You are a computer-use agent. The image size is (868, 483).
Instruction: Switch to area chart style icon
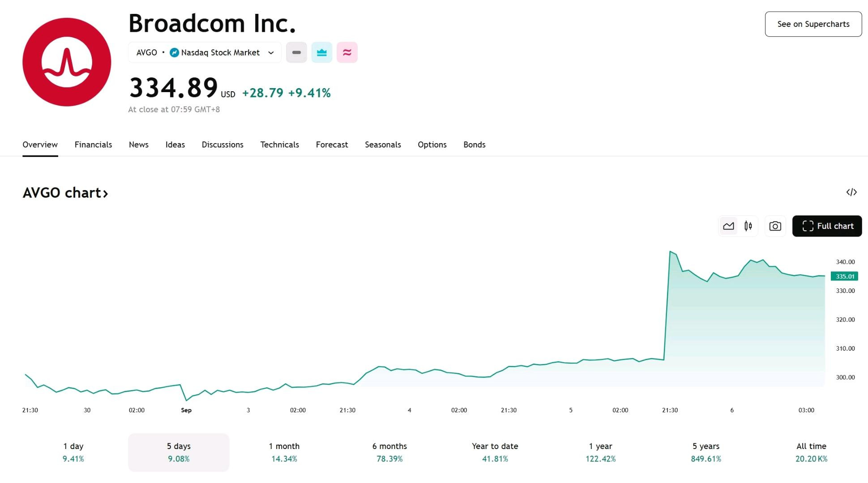pos(728,226)
